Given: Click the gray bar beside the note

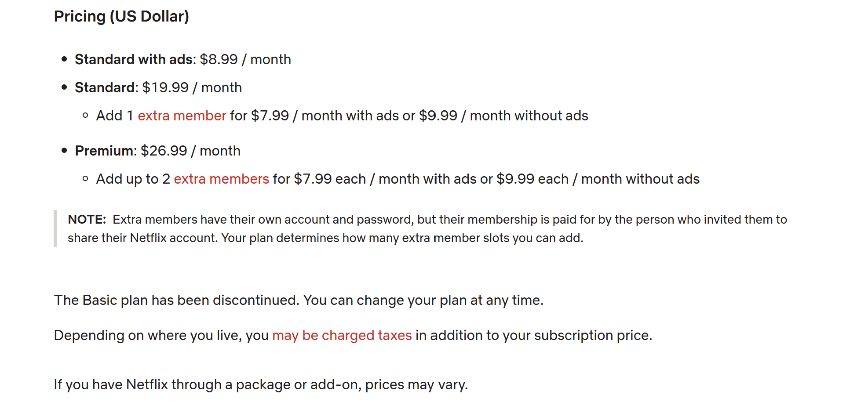Looking at the screenshot, I should pos(55,228).
